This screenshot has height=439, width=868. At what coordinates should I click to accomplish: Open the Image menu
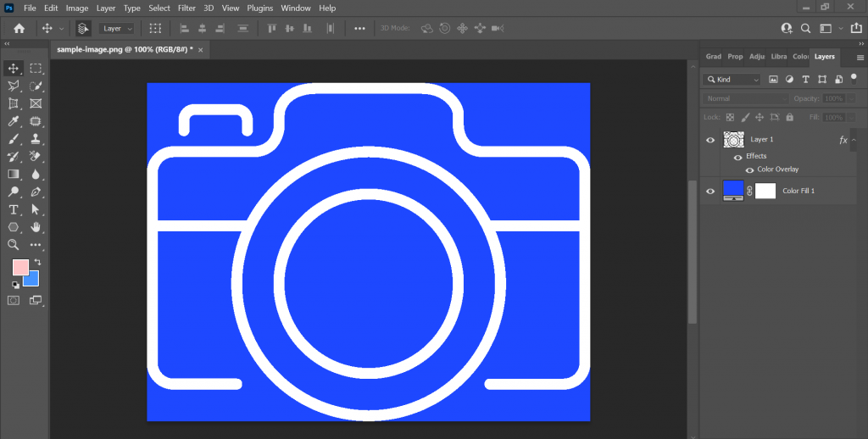(x=77, y=8)
